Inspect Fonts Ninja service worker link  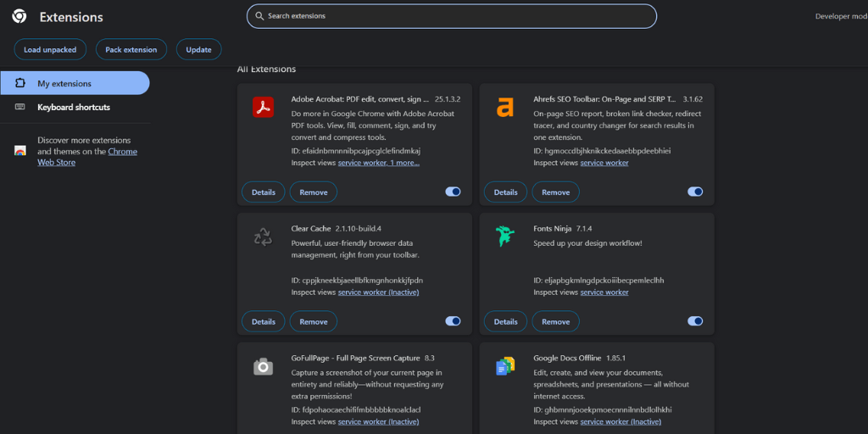[x=604, y=292]
